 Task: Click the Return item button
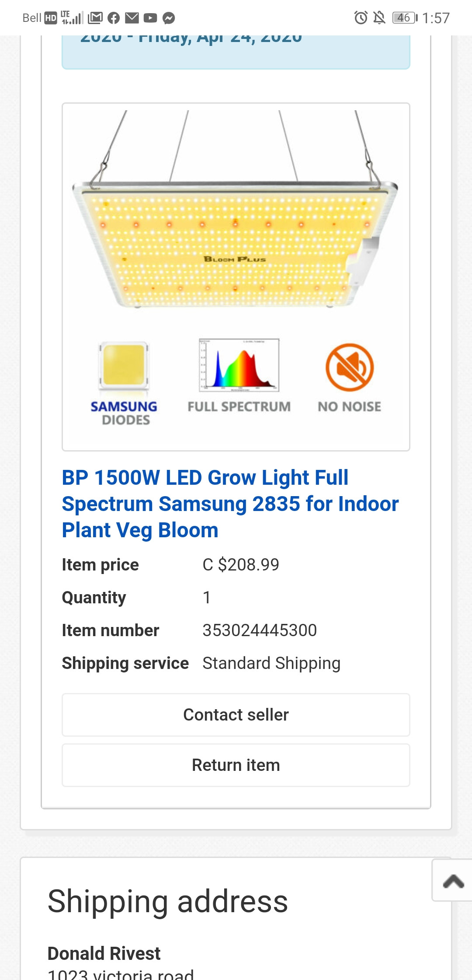[236, 765]
